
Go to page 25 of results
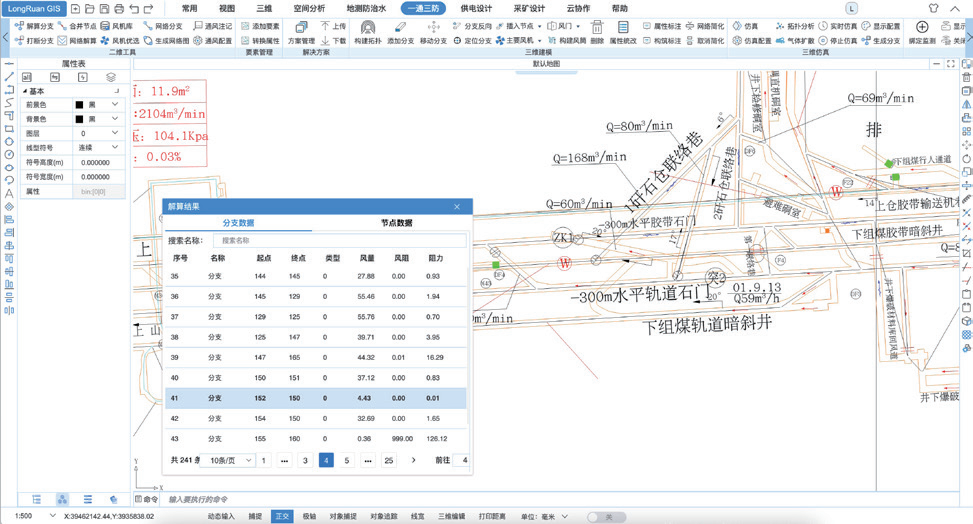pyautogui.click(x=388, y=460)
